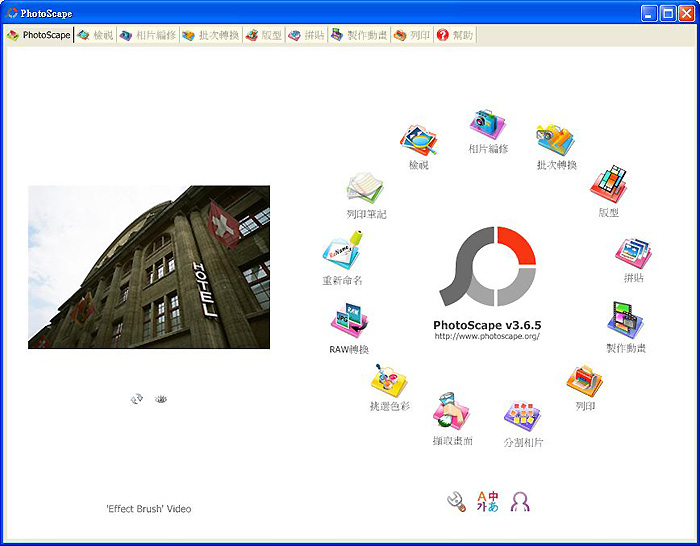Close the PhotoScape window

click(x=686, y=13)
